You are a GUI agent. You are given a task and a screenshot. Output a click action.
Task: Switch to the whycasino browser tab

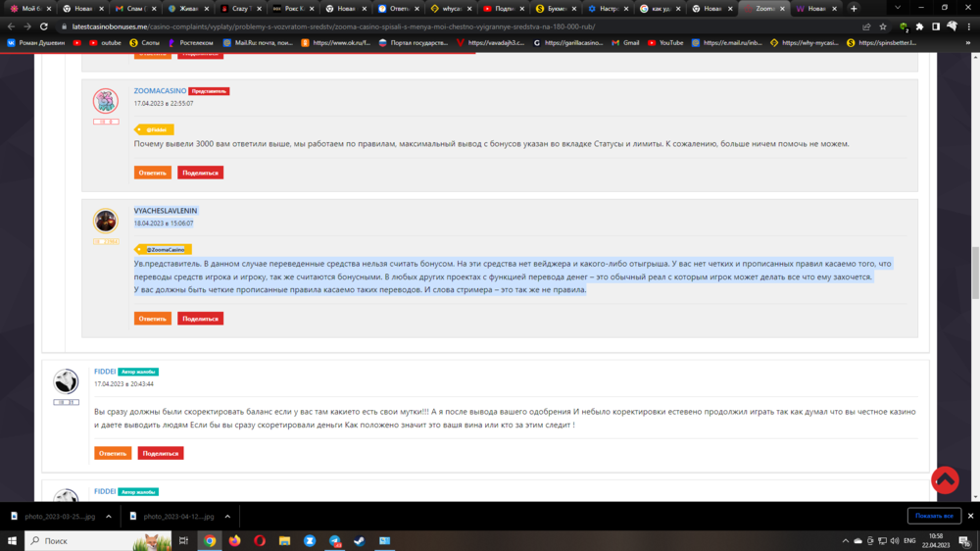click(450, 8)
